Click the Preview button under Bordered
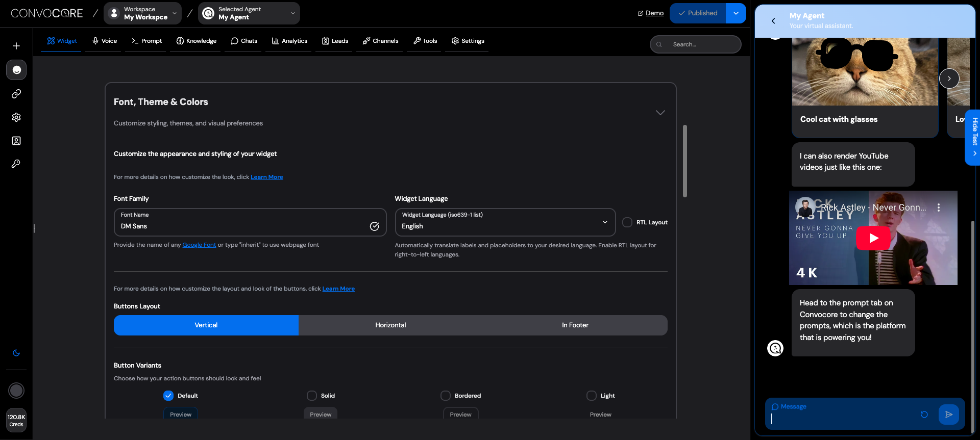Viewport: 980px width, 440px height. (x=460, y=413)
